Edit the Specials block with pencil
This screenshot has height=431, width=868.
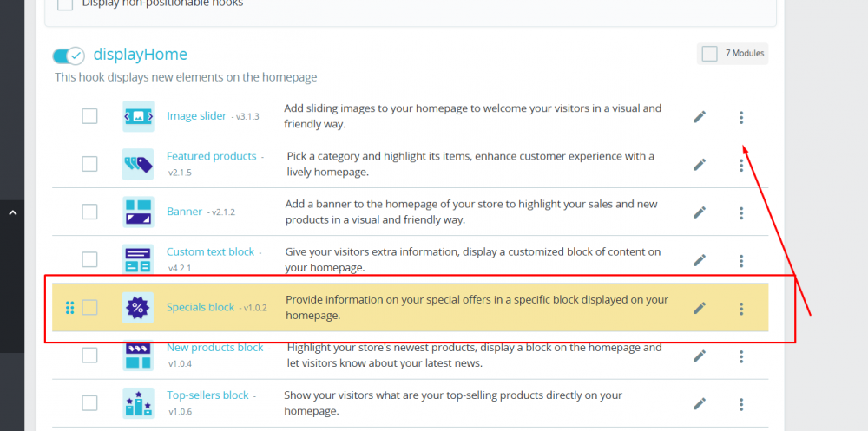700,308
